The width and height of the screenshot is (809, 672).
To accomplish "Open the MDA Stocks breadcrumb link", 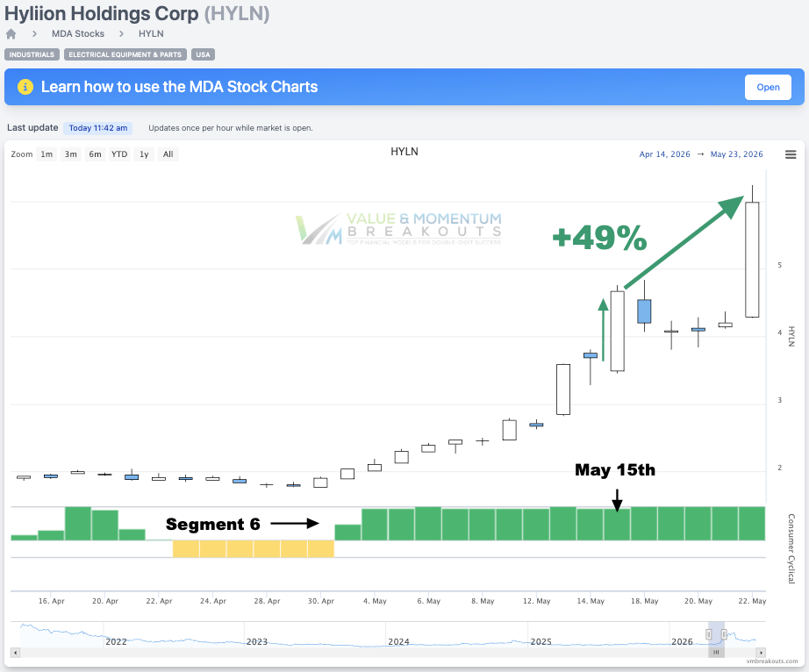I will [78, 33].
